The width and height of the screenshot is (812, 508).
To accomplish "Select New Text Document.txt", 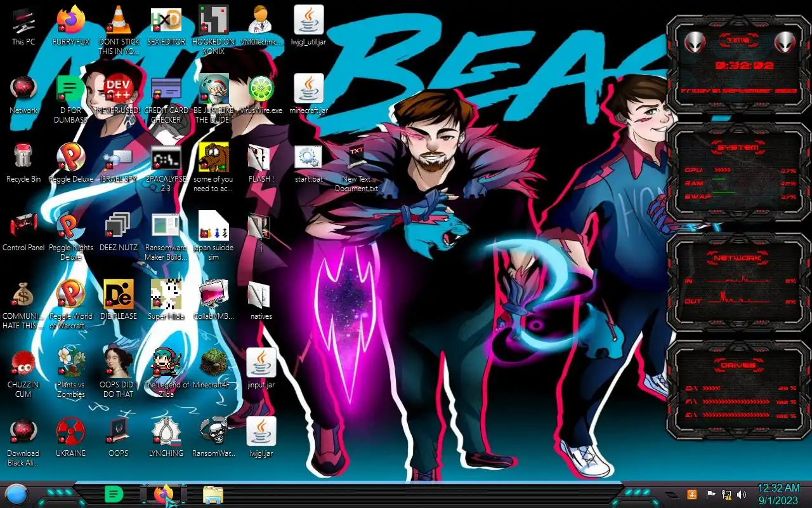I will (356, 168).
